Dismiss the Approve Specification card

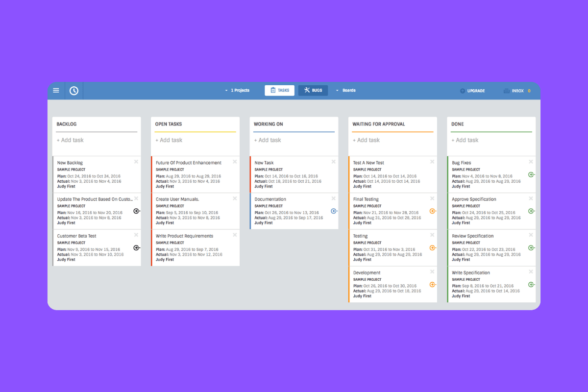530,198
